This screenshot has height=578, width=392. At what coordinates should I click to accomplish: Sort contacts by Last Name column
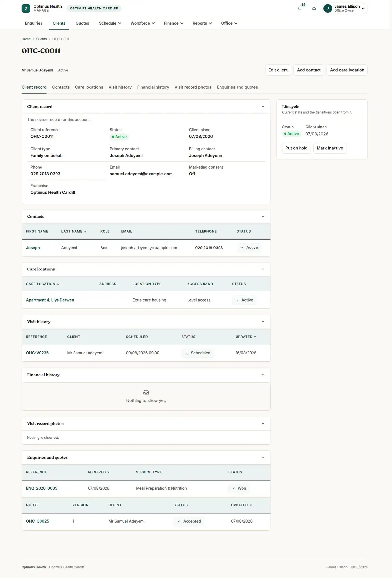click(74, 231)
